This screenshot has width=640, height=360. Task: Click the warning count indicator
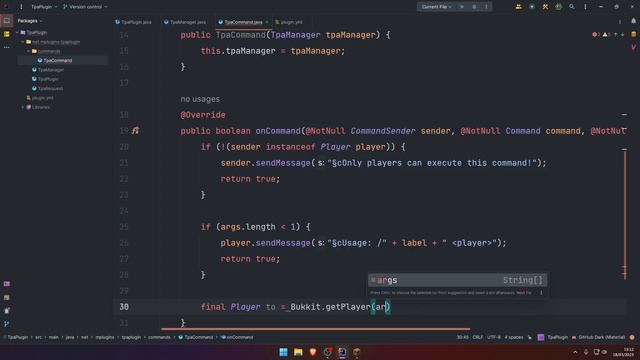tap(606, 35)
